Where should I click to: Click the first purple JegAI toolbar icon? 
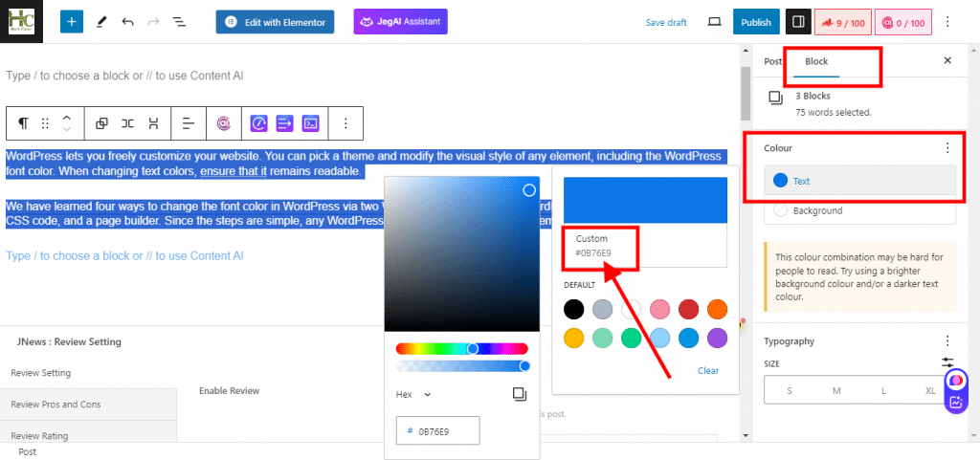pyautogui.click(x=258, y=123)
